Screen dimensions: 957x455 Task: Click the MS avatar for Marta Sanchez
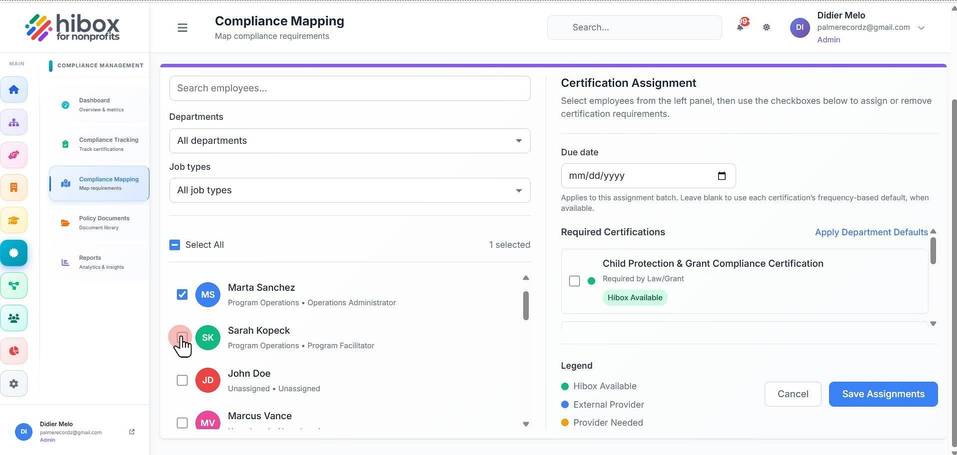pyautogui.click(x=208, y=294)
